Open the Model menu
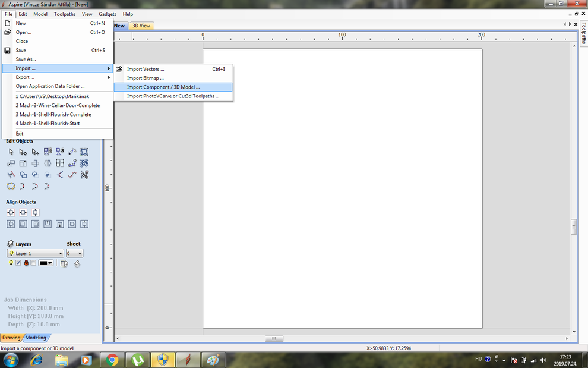Image resolution: width=588 pixels, height=368 pixels. pyautogui.click(x=40, y=14)
